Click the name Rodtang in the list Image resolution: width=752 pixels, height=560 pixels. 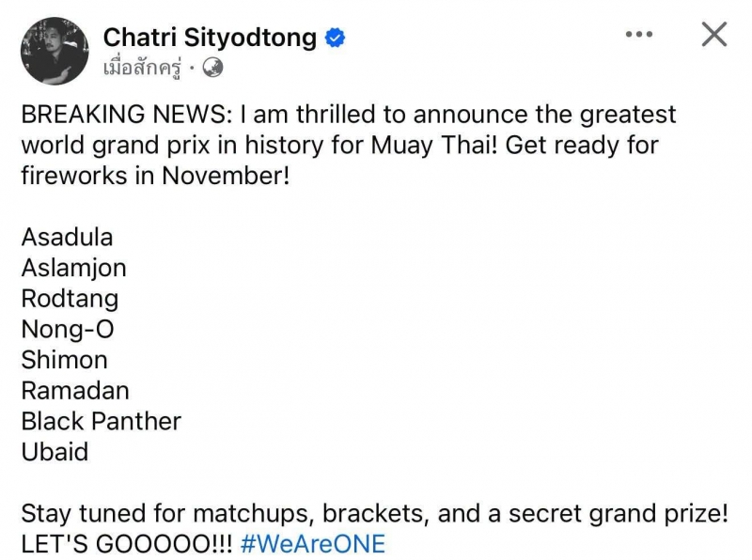(x=70, y=299)
